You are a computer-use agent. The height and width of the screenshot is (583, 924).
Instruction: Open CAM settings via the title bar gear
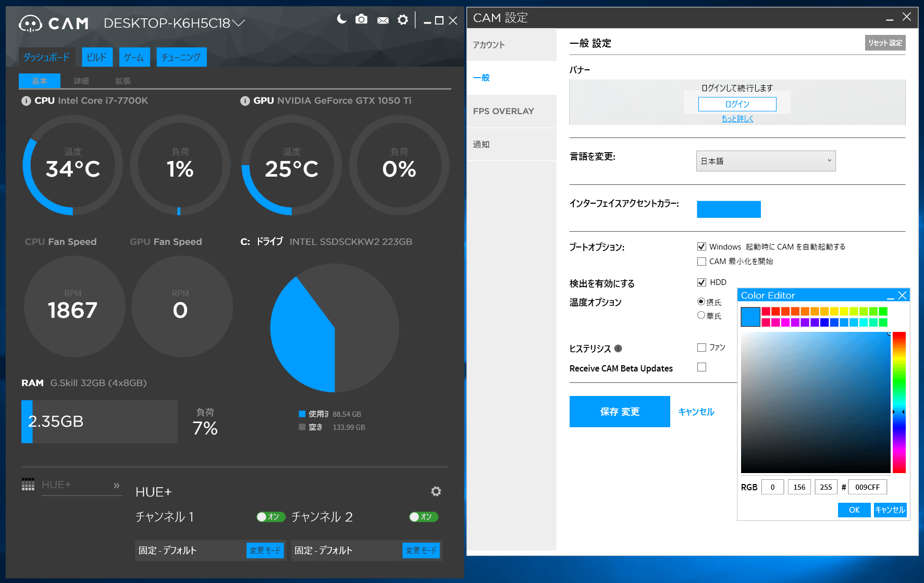tap(403, 20)
